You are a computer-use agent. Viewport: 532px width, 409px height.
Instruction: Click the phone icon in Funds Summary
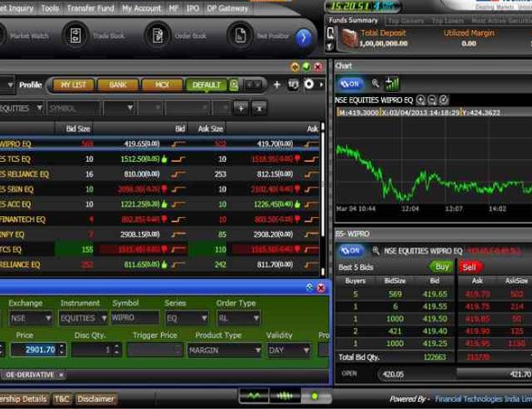click(x=330, y=33)
